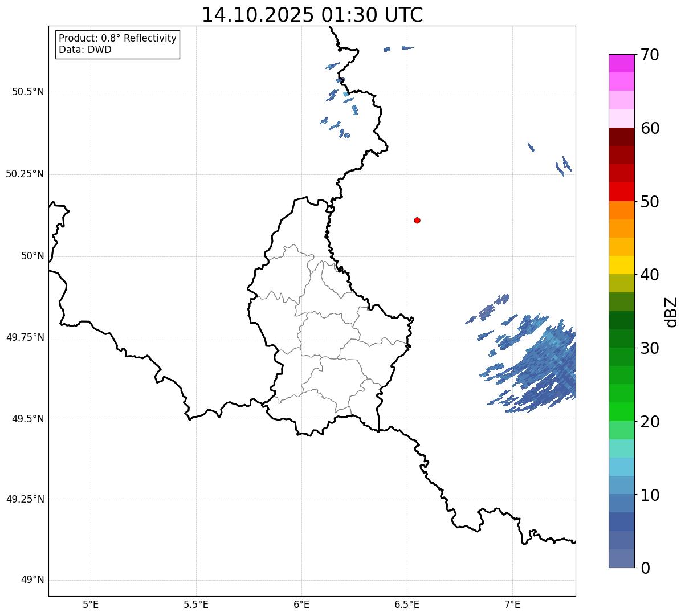Click the 49.75°N latitude label
Screen dimensions: 685x616
point(25,337)
